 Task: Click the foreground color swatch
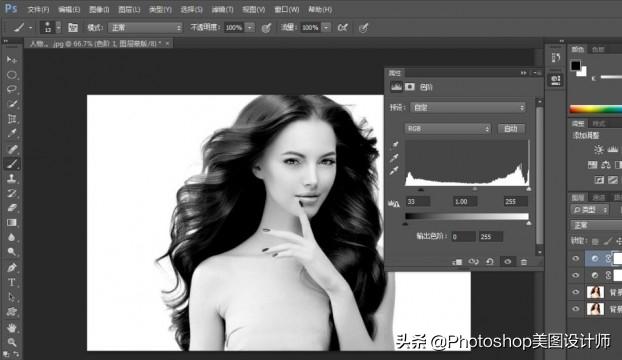click(x=575, y=65)
